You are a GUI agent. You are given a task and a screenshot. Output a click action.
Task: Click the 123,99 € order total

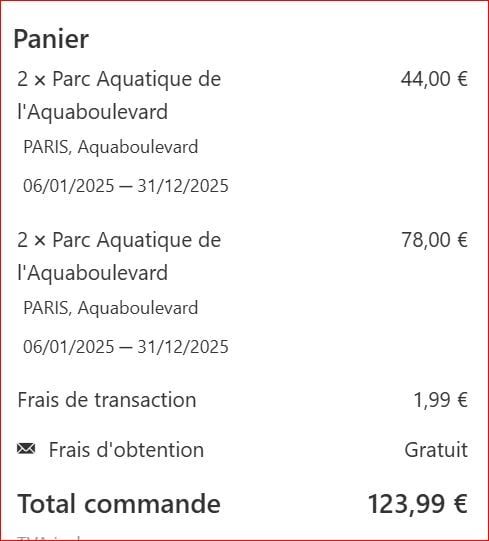(x=418, y=504)
